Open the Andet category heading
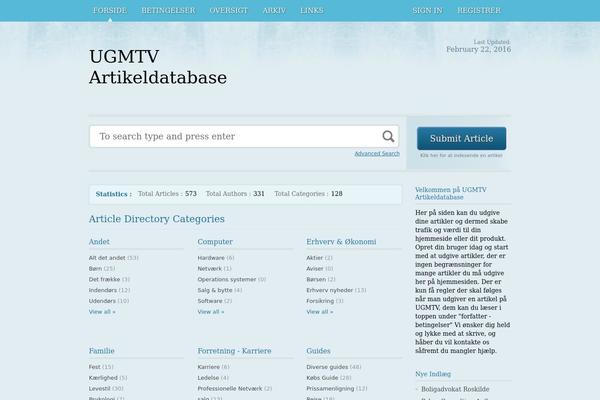The image size is (600, 400). pyautogui.click(x=99, y=242)
